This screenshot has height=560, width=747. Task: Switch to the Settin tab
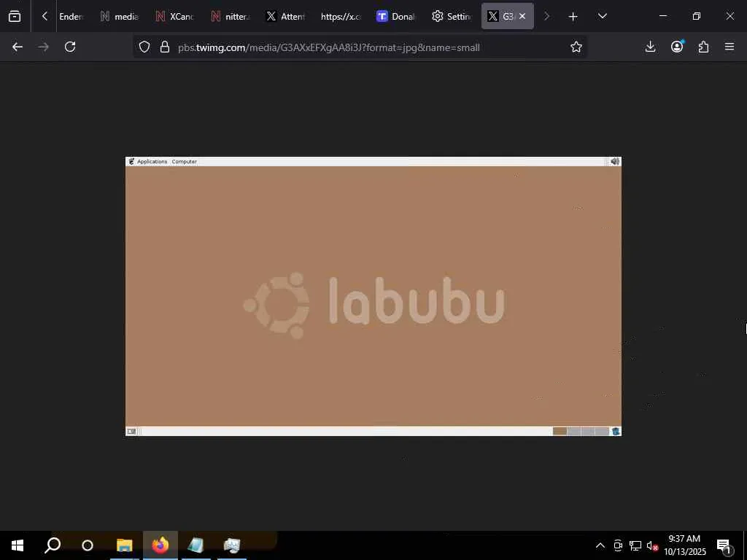[452, 16]
